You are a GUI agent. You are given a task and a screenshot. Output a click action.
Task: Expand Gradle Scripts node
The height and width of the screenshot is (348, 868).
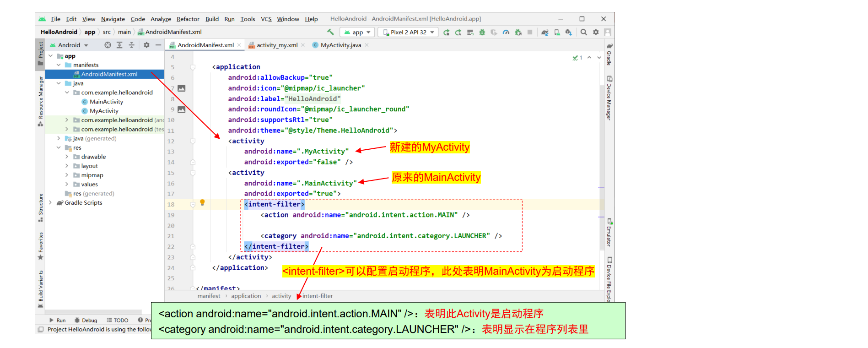click(x=51, y=202)
